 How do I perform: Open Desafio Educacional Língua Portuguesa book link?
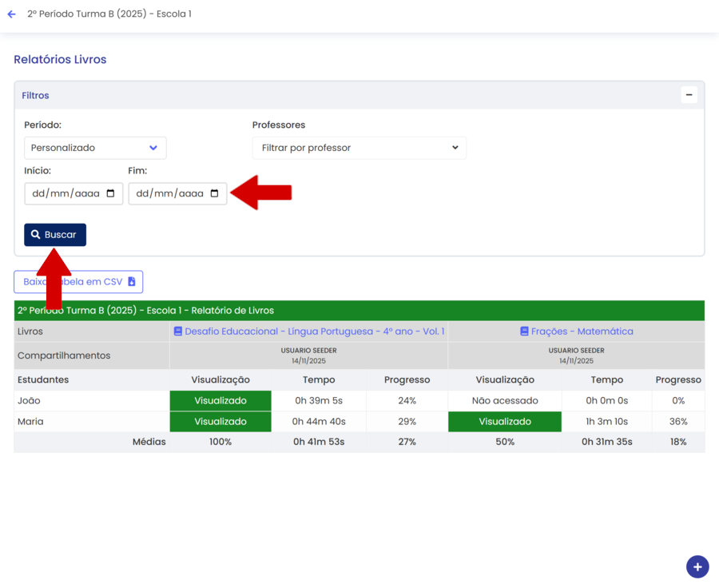314,332
